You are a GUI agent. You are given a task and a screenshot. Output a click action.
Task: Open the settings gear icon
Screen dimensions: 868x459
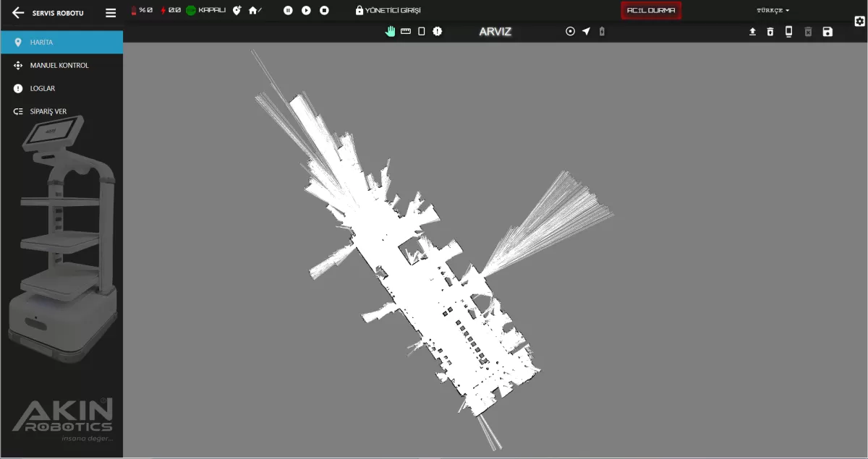pos(860,21)
